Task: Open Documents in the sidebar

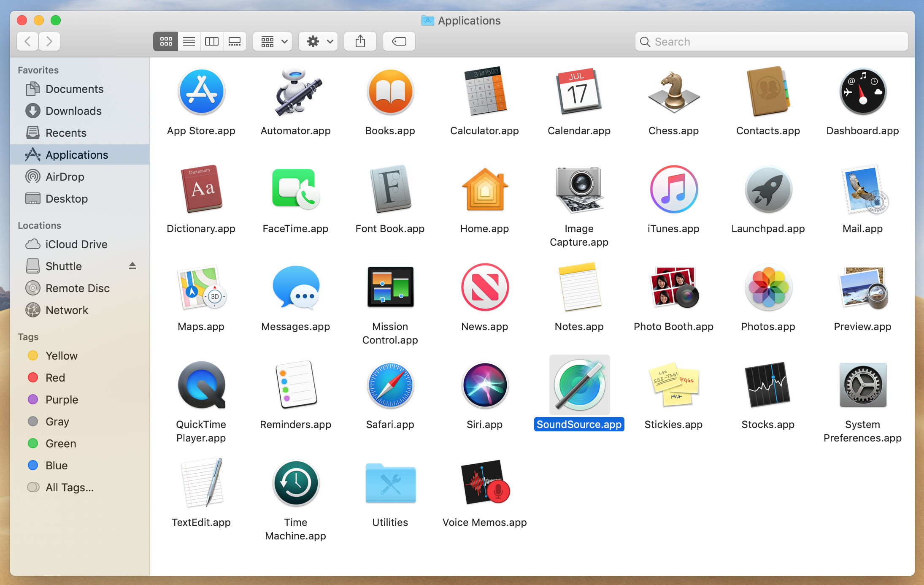Action: pyautogui.click(x=80, y=89)
